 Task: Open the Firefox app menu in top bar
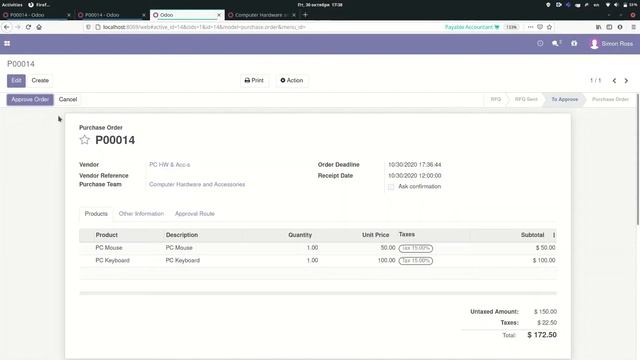point(39,4)
